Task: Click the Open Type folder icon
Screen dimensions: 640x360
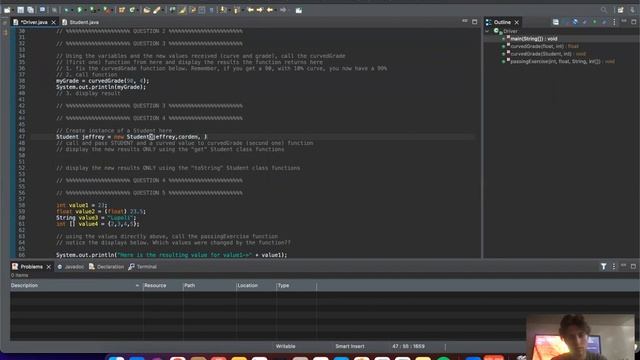Action: tap(146, 10)
